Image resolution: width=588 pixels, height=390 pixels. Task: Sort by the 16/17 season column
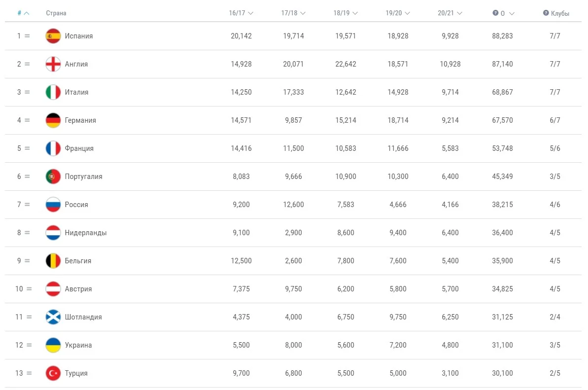241,13
